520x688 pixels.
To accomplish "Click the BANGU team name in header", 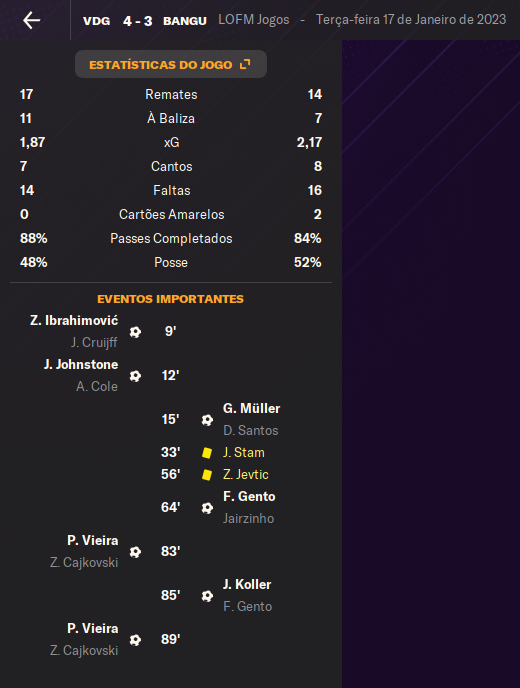I will coord(185,21).
